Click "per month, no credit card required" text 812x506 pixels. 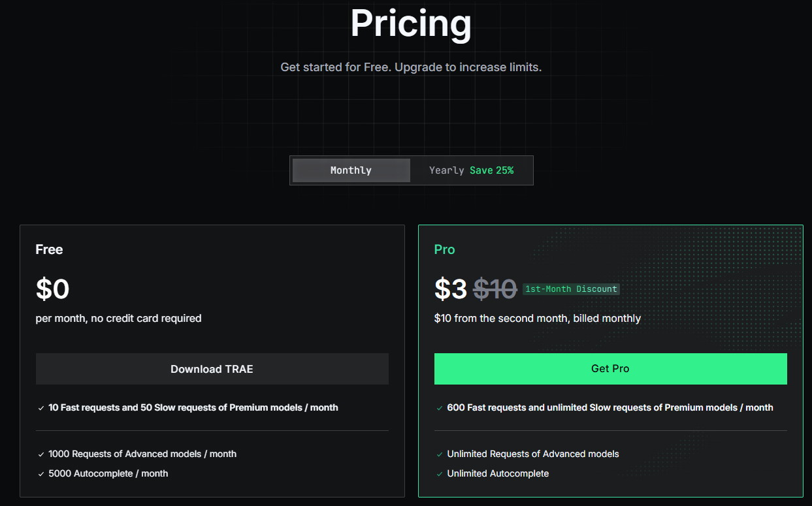click(118, 319)
